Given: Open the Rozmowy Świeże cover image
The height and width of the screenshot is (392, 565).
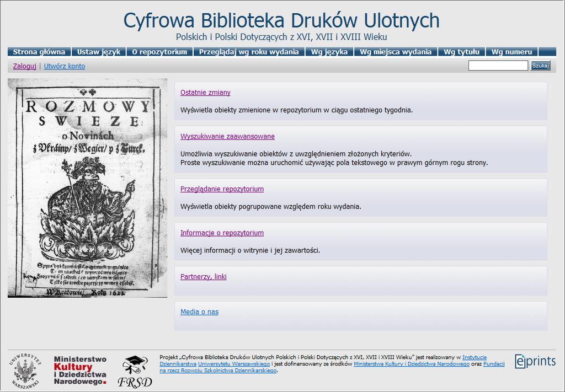Looking at the screenshot, I should 88,188.
